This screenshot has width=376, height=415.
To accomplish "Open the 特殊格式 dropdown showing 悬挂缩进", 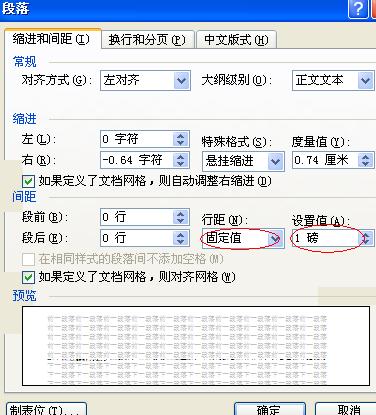I will click(x=243, y=161).
